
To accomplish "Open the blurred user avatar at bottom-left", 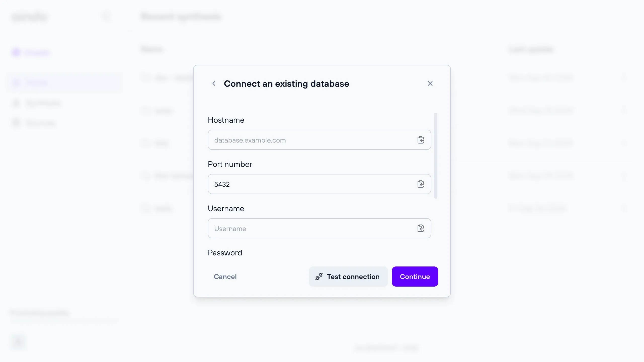I will [18, 341].
